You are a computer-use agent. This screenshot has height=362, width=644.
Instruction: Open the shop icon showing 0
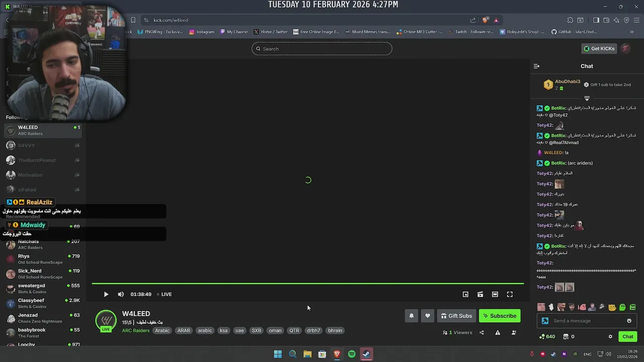tap(569, 336)
